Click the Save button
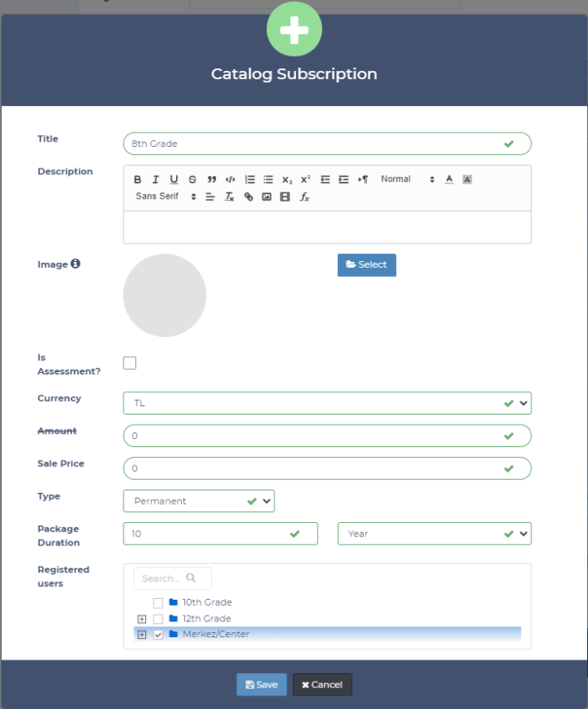This screenshot has height=709, width=588. tap(262, 685)
